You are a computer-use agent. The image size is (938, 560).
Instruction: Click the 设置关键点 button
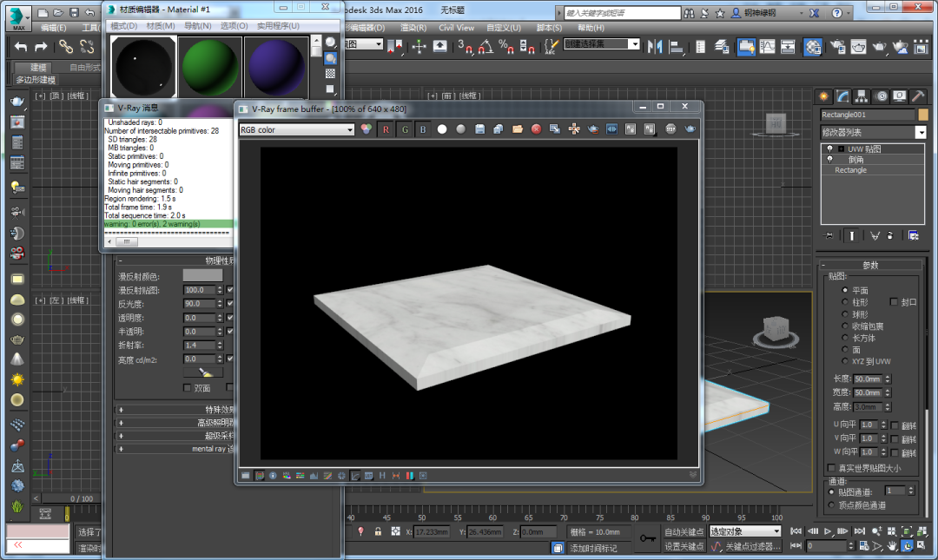684,546
